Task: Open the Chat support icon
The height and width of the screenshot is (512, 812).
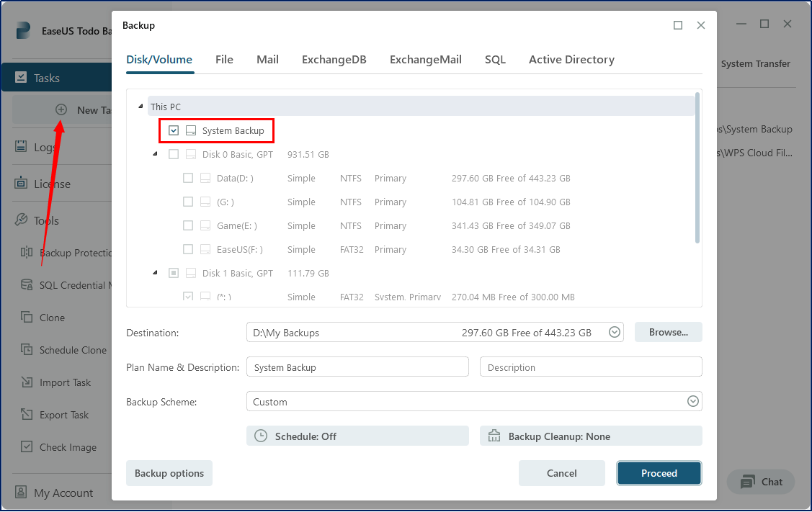Action: point(748,482)
